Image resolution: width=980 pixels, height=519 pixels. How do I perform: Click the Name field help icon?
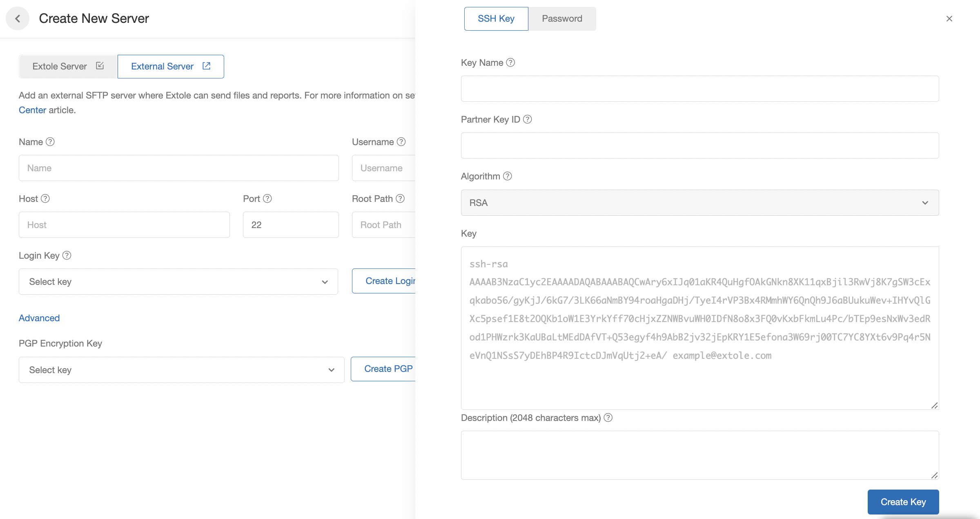click(50, 142)
